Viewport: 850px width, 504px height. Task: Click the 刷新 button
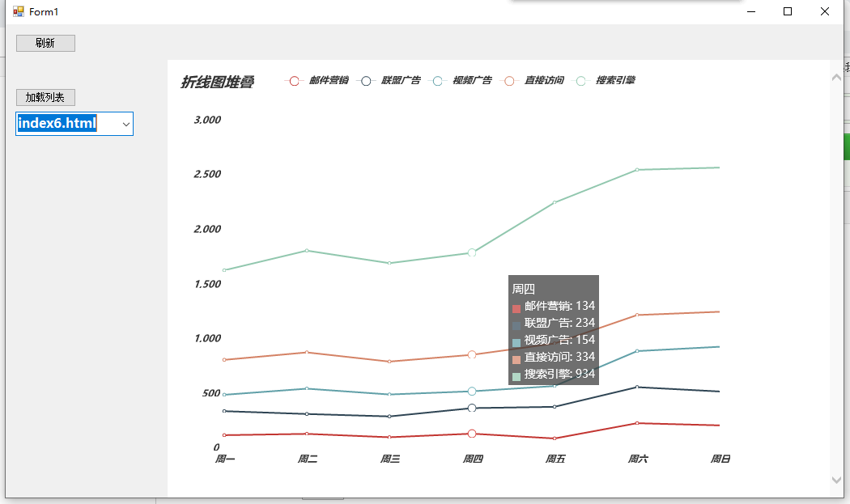[45, 44]
